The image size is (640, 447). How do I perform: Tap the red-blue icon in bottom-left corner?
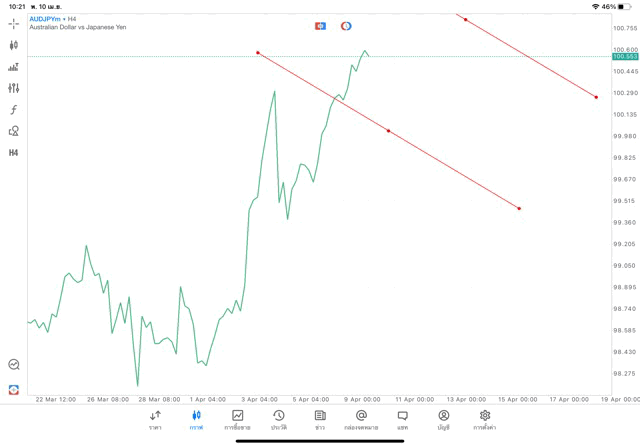click(14, 389)
